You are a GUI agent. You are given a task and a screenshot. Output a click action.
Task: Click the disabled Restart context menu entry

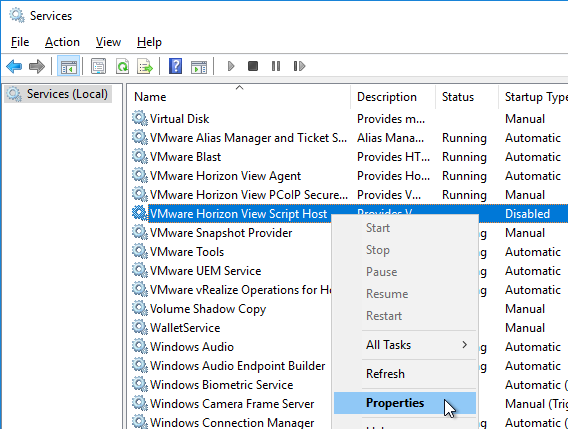pos(405,316)
